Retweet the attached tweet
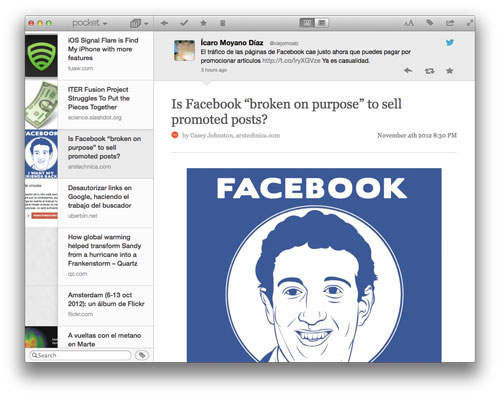500x397 pixels. [429, 71]
